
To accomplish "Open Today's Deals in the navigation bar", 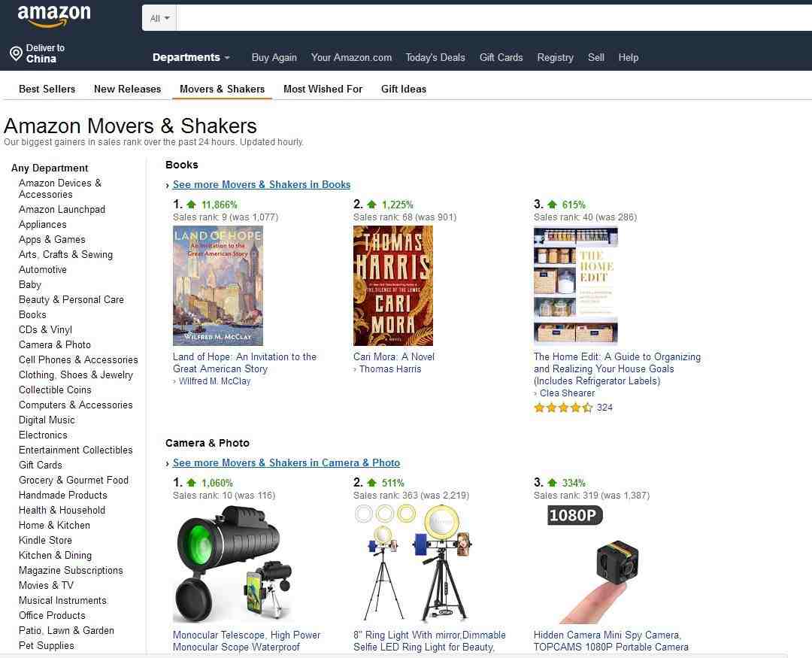I will 435,57.
